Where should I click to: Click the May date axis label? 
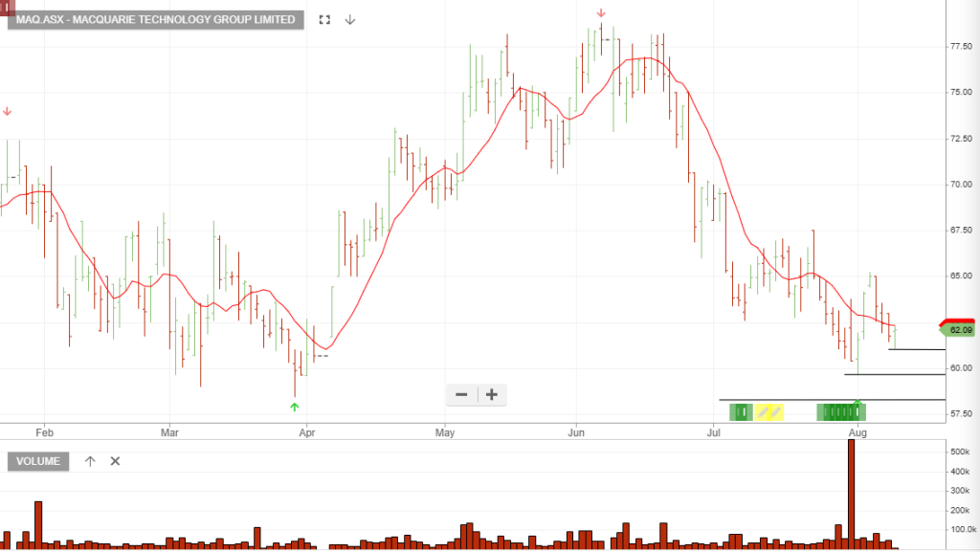[x=445, y=432]
